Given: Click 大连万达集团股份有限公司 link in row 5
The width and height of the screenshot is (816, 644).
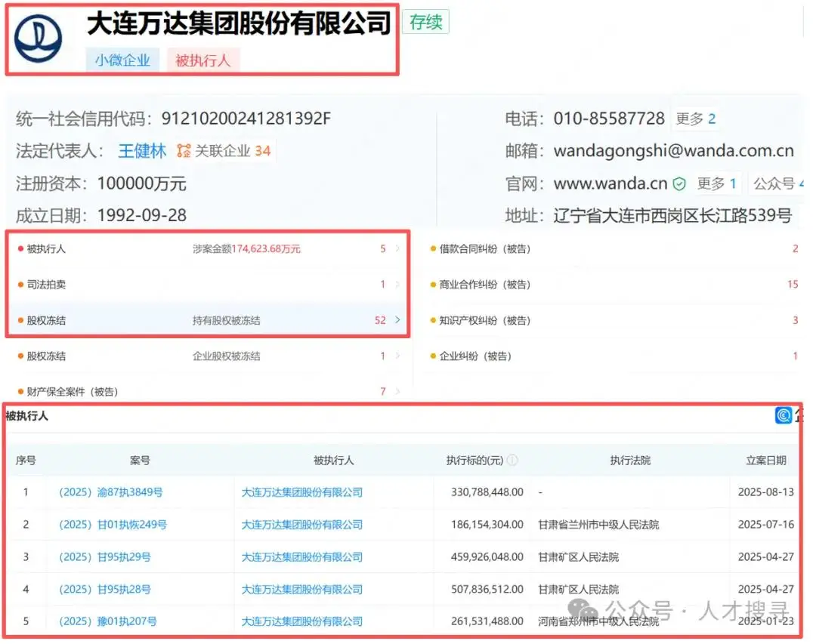Looking at the screenshot, I should coord(301,621).
